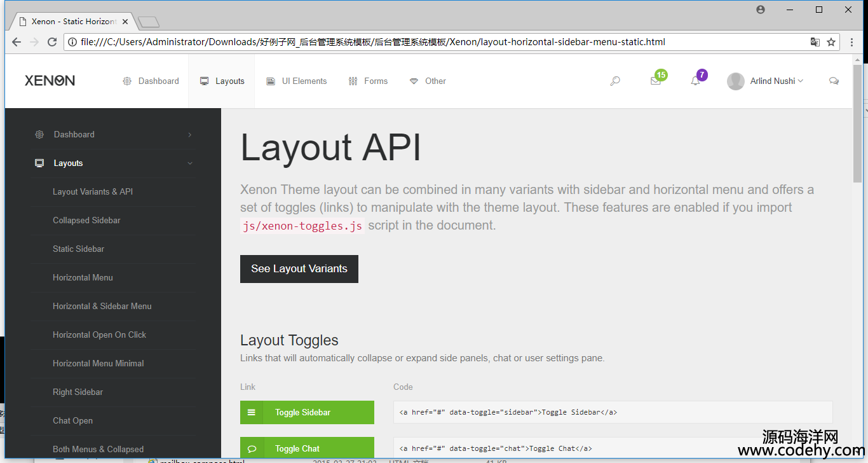Collapse the sidebar Layouts chevron
This screenshot has height=463, width=868.
189,163
